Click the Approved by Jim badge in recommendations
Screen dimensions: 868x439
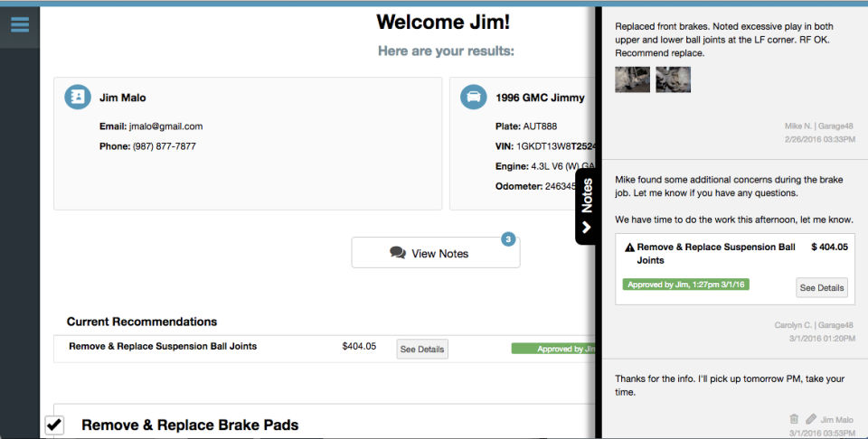(553, 349)
